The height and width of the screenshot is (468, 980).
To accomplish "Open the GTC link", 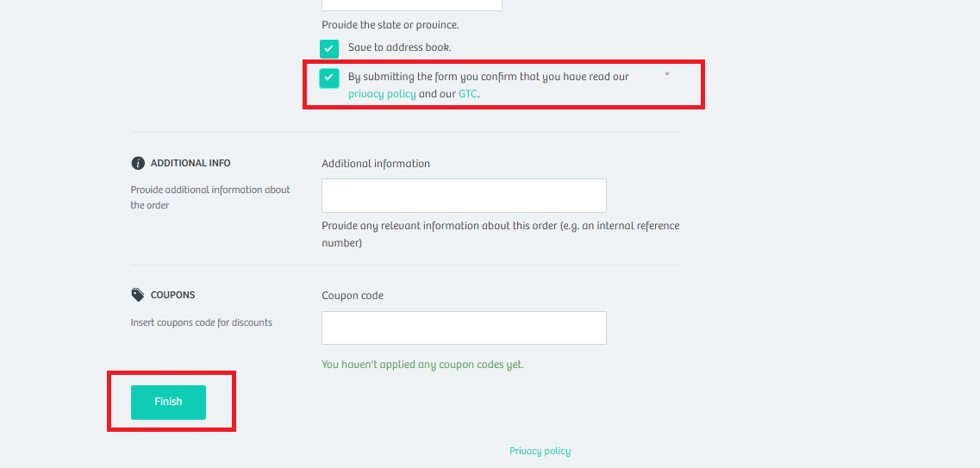I will 467,94.
